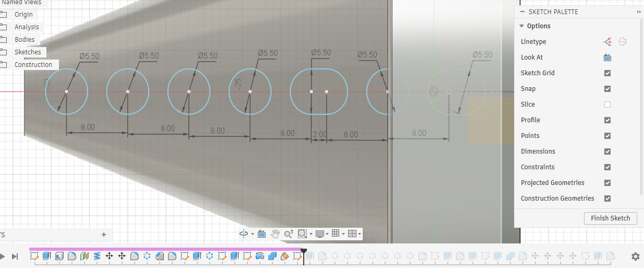Select the centerline linetype icon

[x=623, y=42]
